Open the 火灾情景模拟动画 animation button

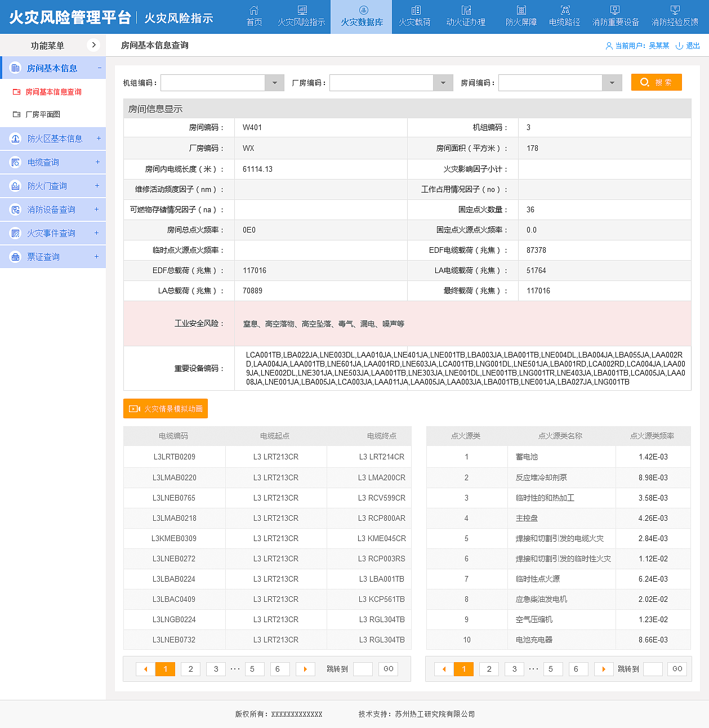tap(165, 408)
